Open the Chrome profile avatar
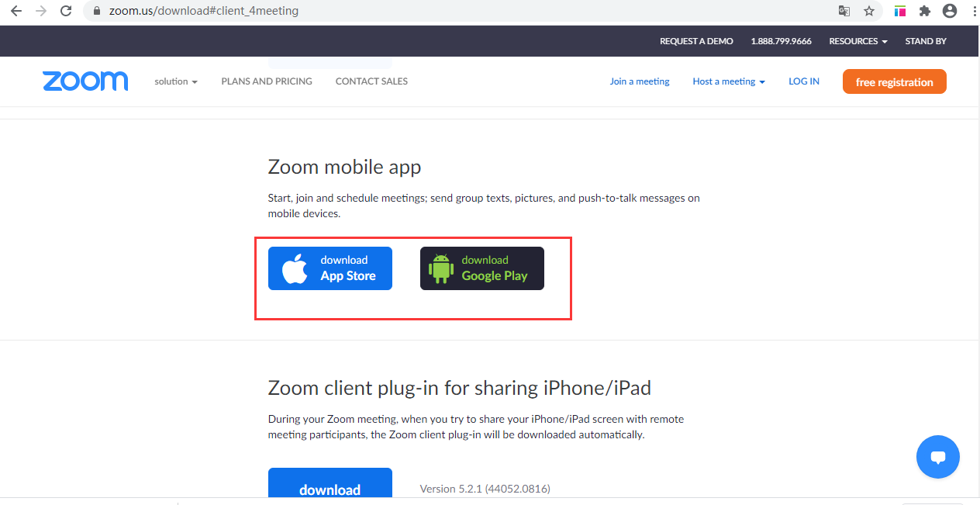 pyautogui.click(x=949, y=11)
